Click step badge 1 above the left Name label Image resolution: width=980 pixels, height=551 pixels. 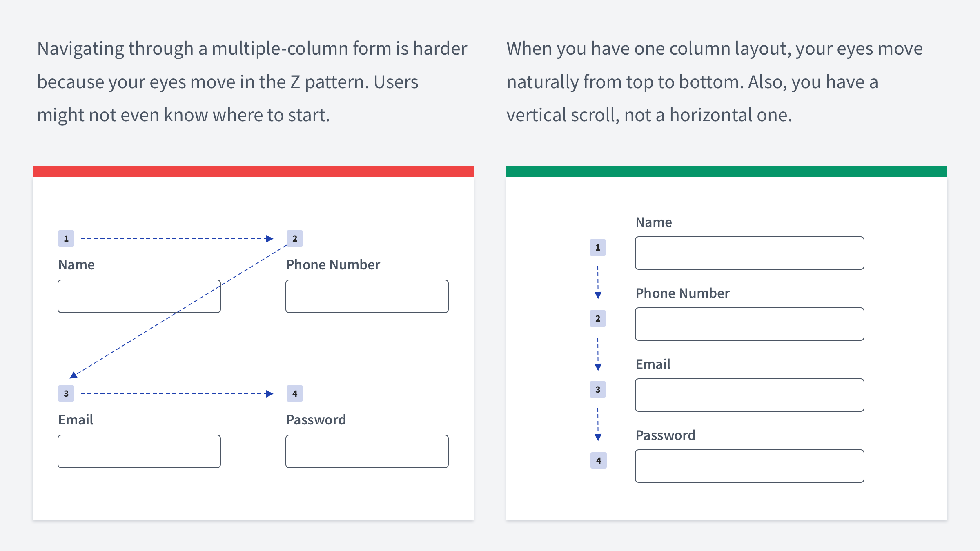[x=66, y=238]
